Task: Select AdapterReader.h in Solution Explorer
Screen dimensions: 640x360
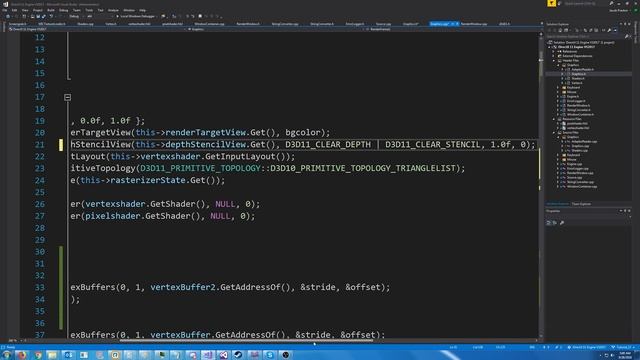Action: (582, 69)
